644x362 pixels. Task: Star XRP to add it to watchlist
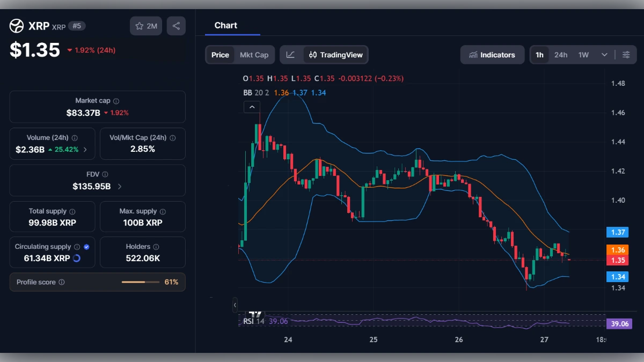pyautogui.click(x=138, y=25)
